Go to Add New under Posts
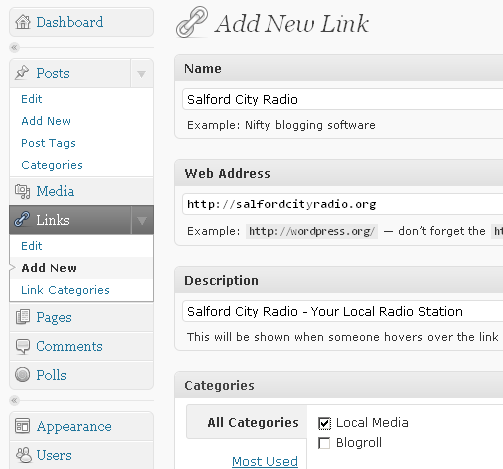Image resolution: width=503 pixels, height=469 pixels. pos(46,121)
